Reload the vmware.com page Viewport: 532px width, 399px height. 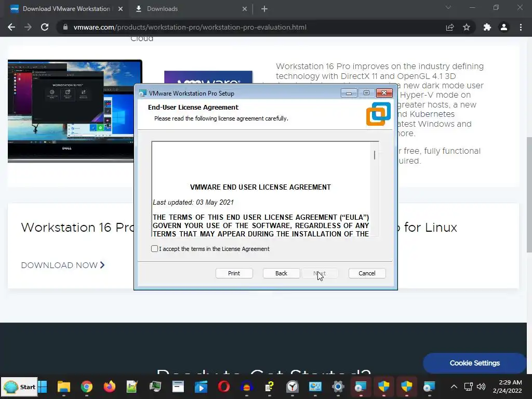coord(45,27)
